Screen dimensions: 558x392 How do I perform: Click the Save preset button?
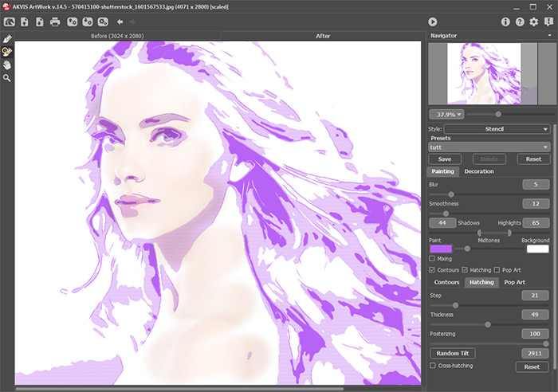tap(445, 159)
